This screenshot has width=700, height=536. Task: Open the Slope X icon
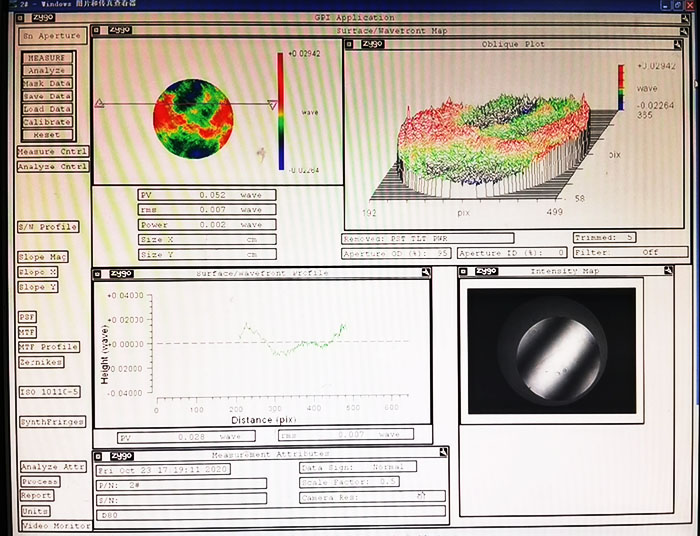click(38, 272)
